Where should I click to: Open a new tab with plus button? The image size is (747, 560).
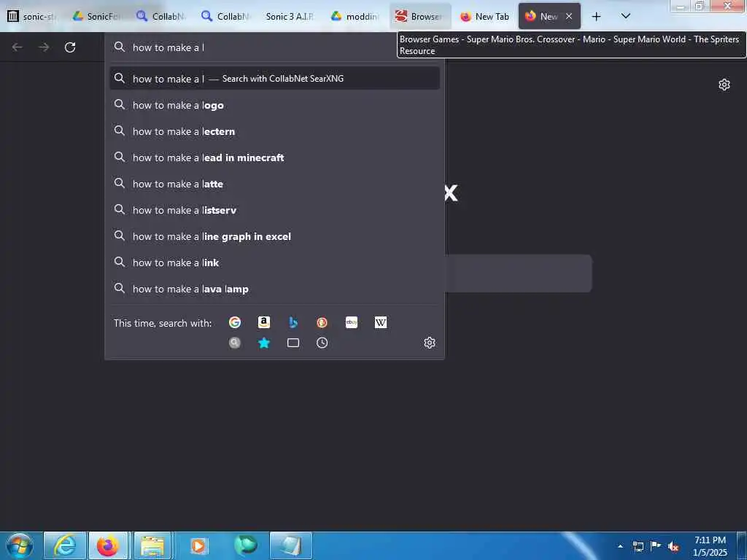tap(596, 17)
